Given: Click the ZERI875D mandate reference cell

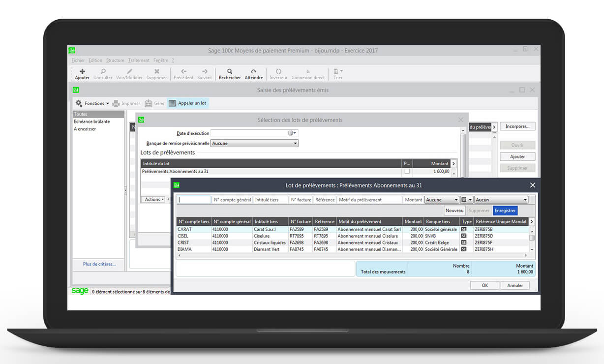Looking at the screenshot, I should click(501, 236).
